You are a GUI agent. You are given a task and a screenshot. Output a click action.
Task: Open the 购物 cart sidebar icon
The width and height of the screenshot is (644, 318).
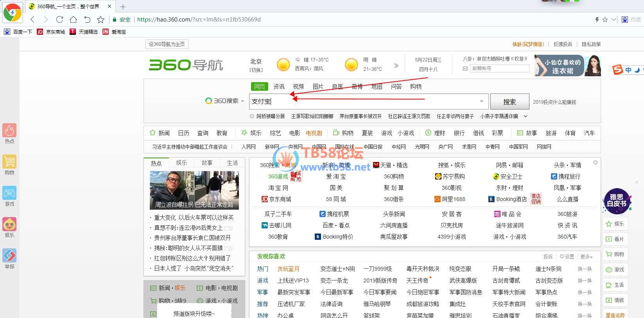point(9,162)
